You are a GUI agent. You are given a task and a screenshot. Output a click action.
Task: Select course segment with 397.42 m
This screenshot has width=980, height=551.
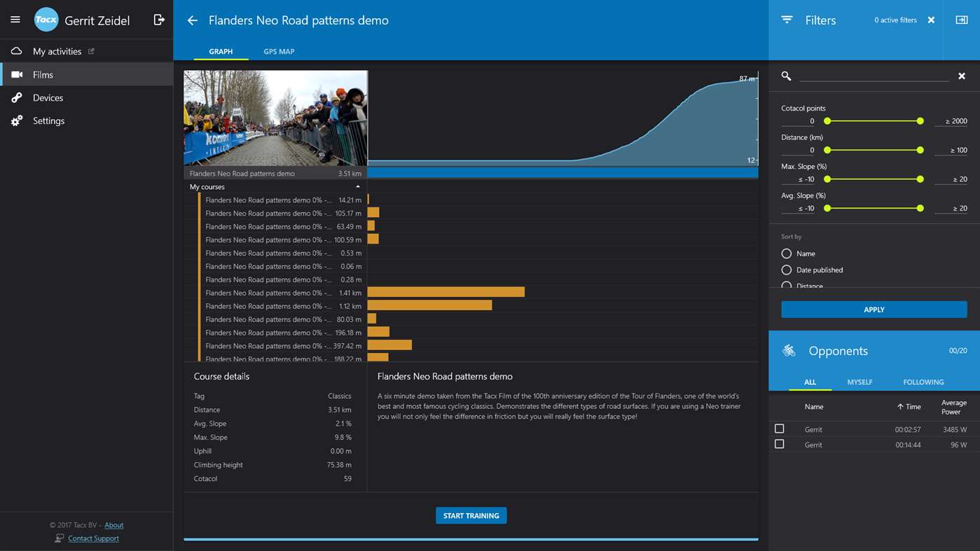[283, 346]
